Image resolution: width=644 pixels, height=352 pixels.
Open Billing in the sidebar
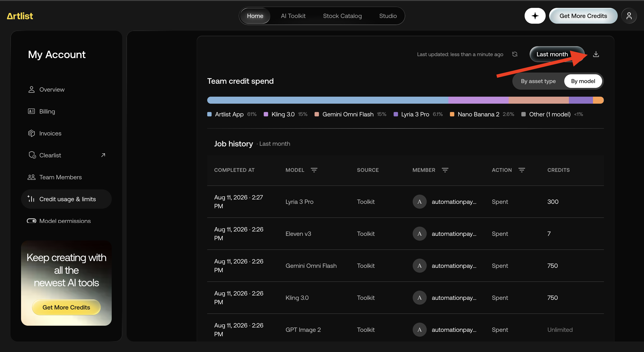point(66,111)
